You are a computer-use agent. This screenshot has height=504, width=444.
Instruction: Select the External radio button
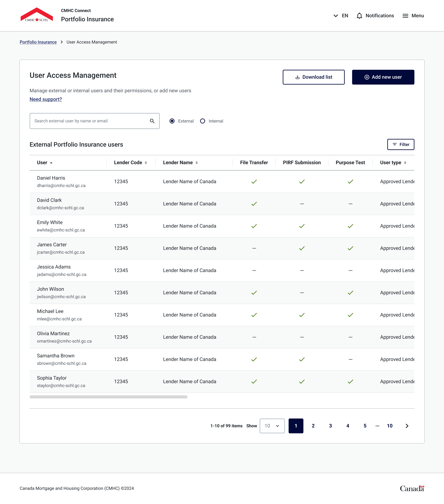pos(172,121)
